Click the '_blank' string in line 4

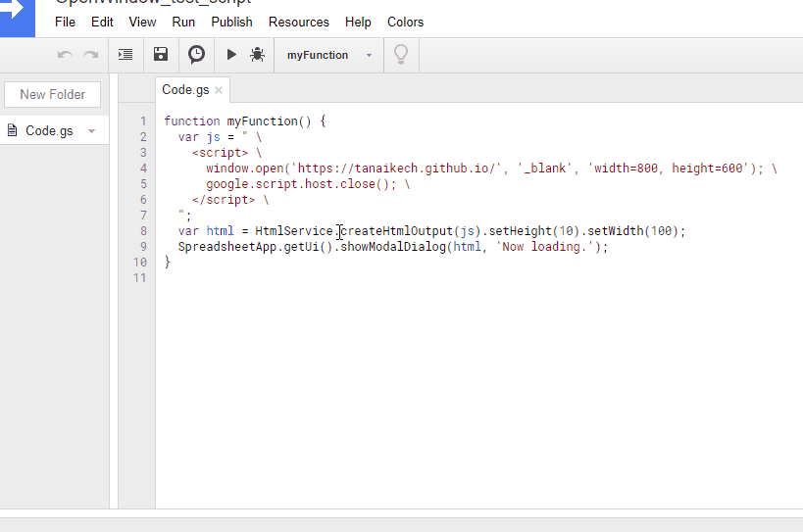pyautogui.click(x=545, y=169)
